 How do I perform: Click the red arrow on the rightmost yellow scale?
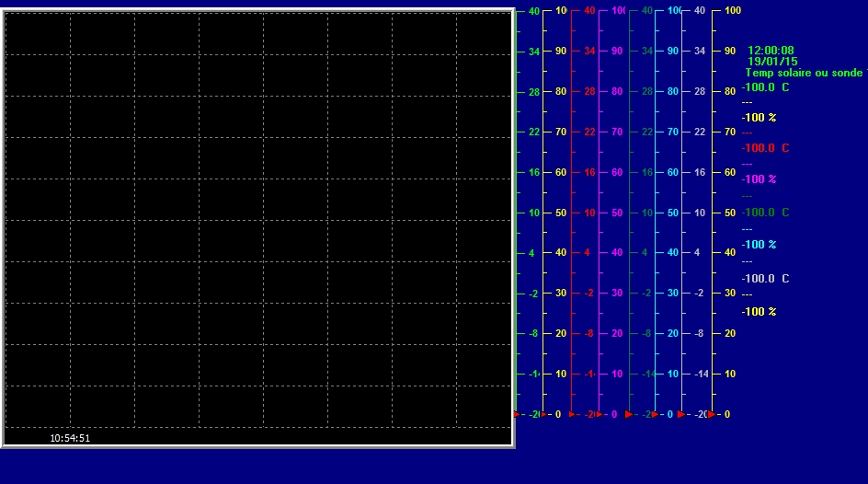[x=712, y=414]
